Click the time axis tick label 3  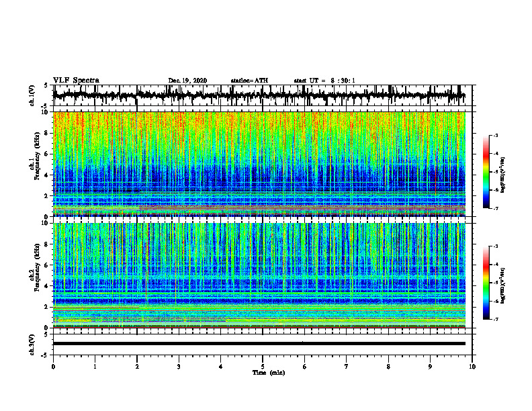click(179, 367)
